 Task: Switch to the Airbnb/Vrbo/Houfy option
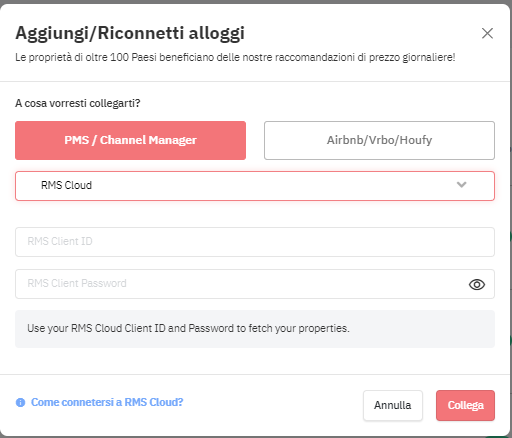point(379,140)
